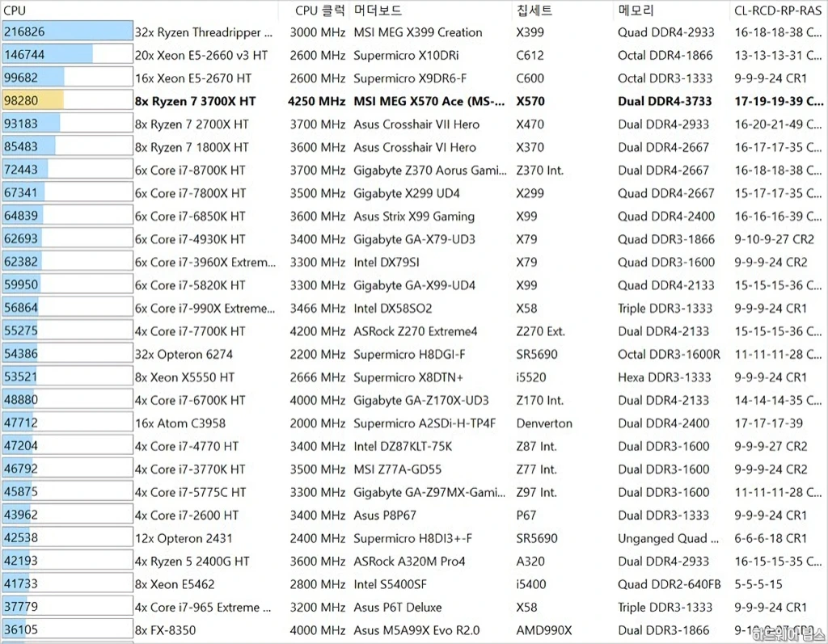Screen dimensions: 828x644
Task: Select the 32x Ryzen Threadripper row name
Action: 204,32
